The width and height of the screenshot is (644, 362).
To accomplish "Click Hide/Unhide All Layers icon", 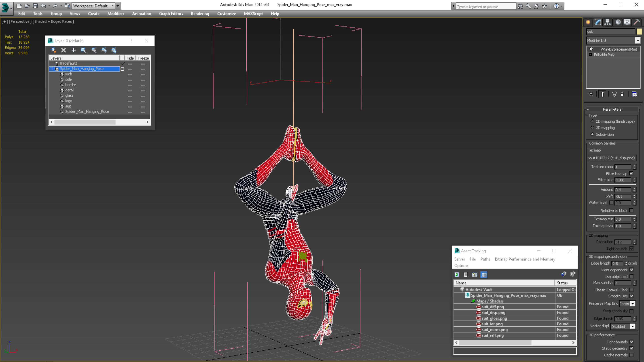I will (x=104, y=50).
